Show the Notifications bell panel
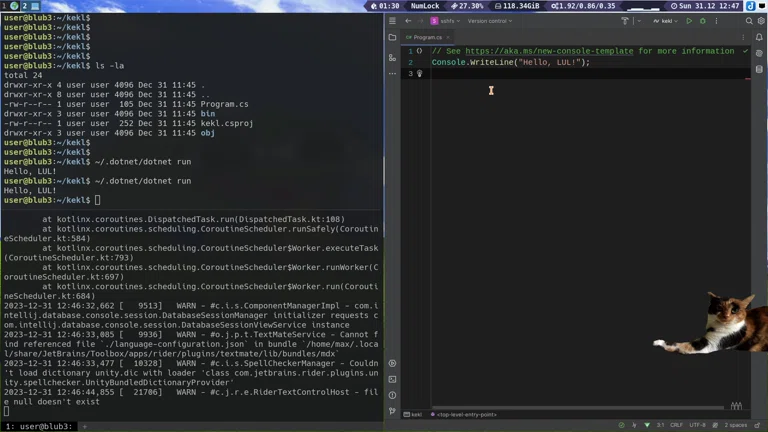768x432 pixels. 759,37
